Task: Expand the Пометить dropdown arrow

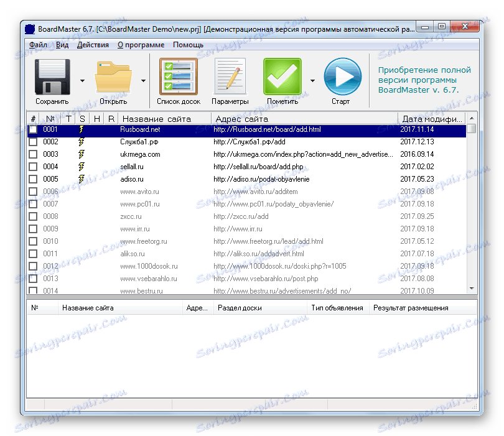Action: (x=312, y=81)
